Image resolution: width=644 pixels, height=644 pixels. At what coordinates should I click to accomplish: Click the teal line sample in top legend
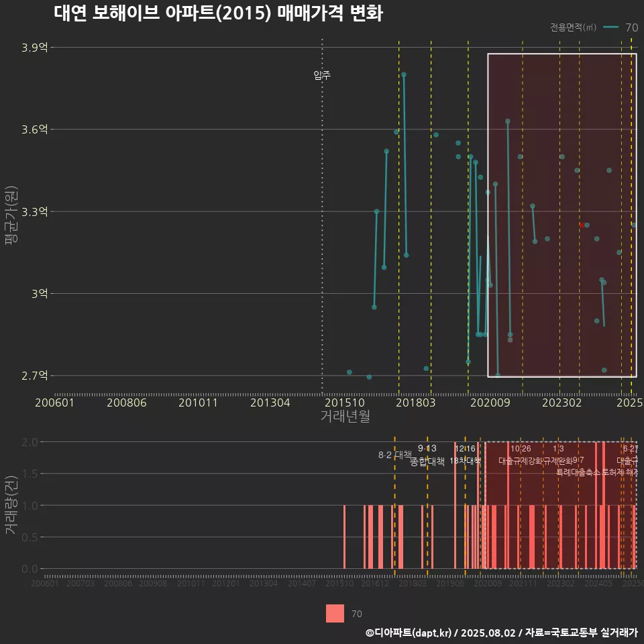click(610, 28)
